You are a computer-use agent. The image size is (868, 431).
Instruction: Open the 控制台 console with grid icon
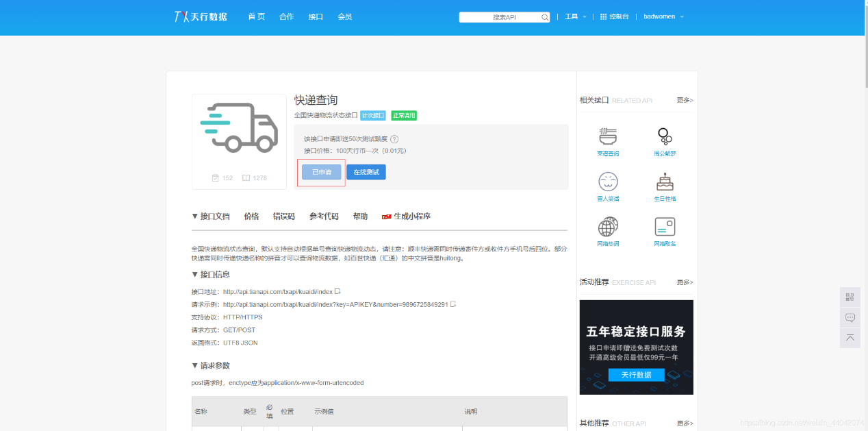point(614,16)
